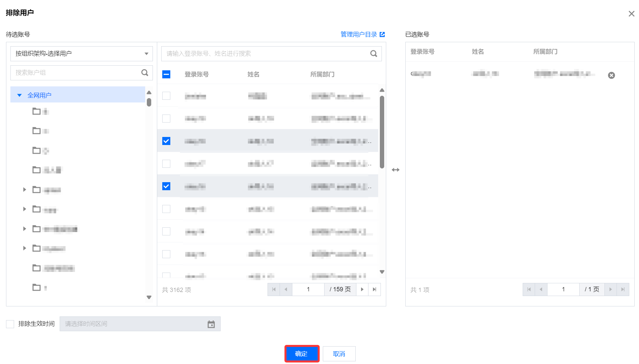
Task: Click the magnifier in 搜索账户组 field
Action: pyautogui.click(x=144, y=73)
